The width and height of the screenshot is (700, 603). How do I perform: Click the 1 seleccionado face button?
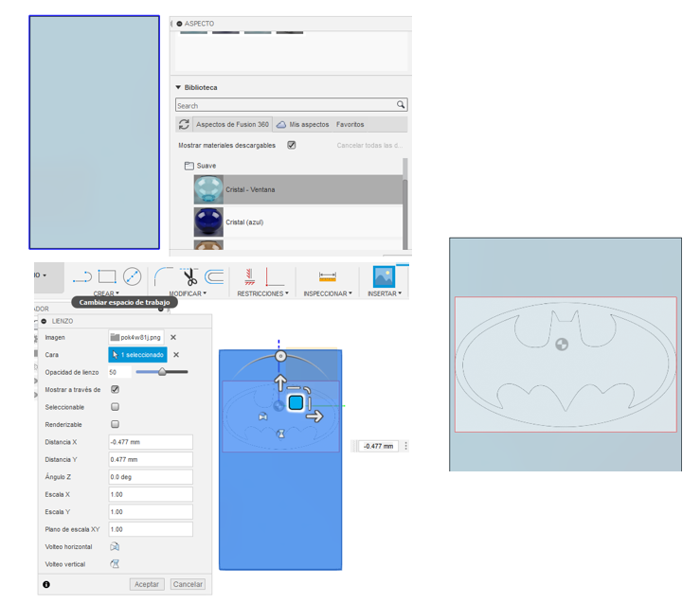[138, 355]
